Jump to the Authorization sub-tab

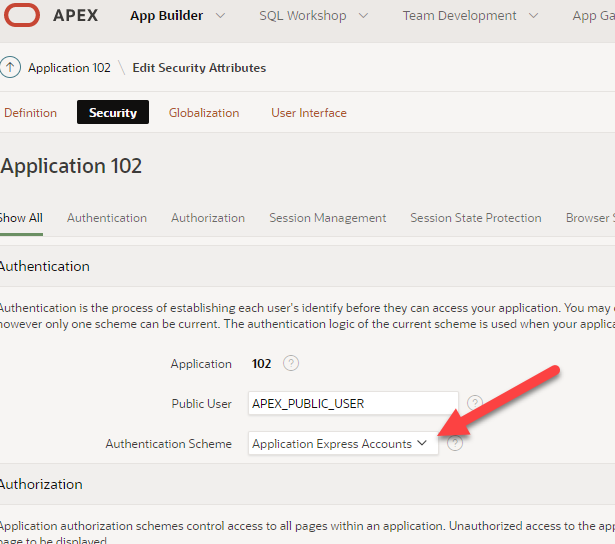point(208,218)
